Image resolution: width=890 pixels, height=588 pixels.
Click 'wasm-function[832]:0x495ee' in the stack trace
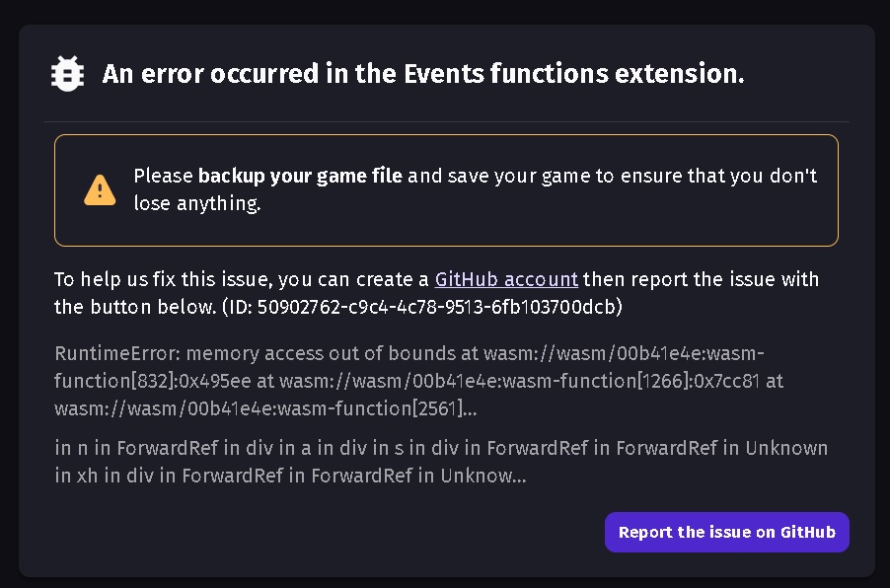pyautogui.click(x=153, y=381)
